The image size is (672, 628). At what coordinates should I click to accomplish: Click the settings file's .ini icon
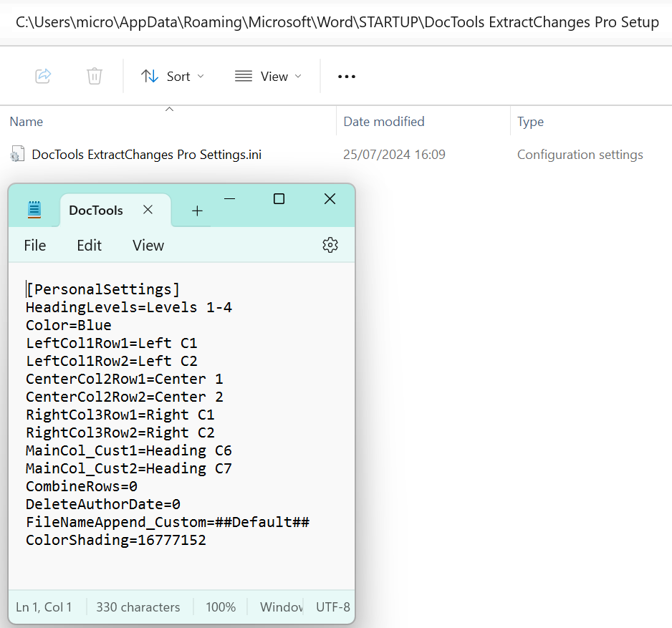pos(16,154)
